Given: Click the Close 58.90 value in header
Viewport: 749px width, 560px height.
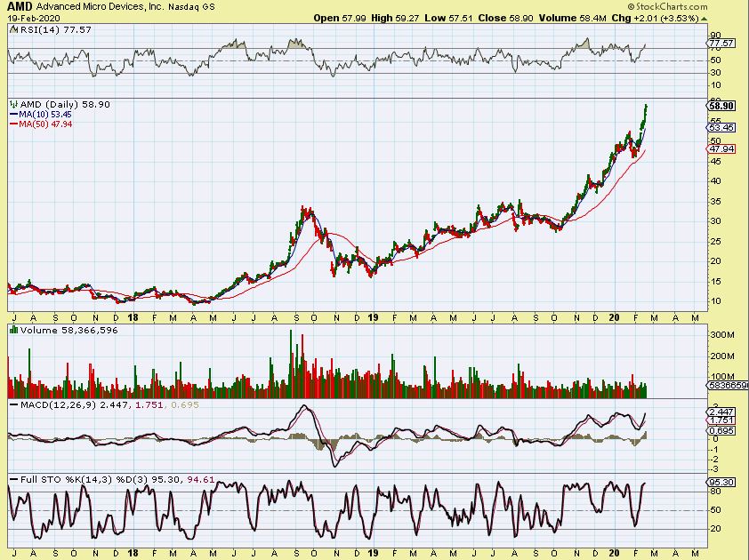Looking at the screenshot, I should point(506,18).
